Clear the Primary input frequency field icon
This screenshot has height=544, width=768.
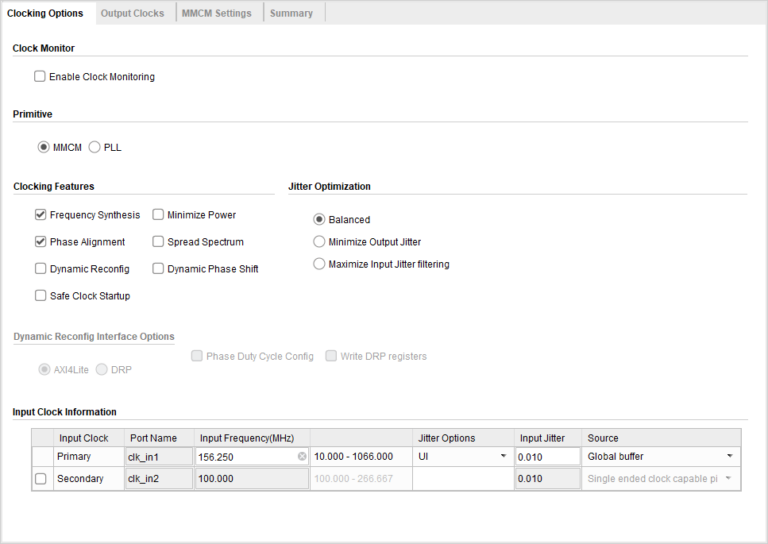(x=302, y=457)
